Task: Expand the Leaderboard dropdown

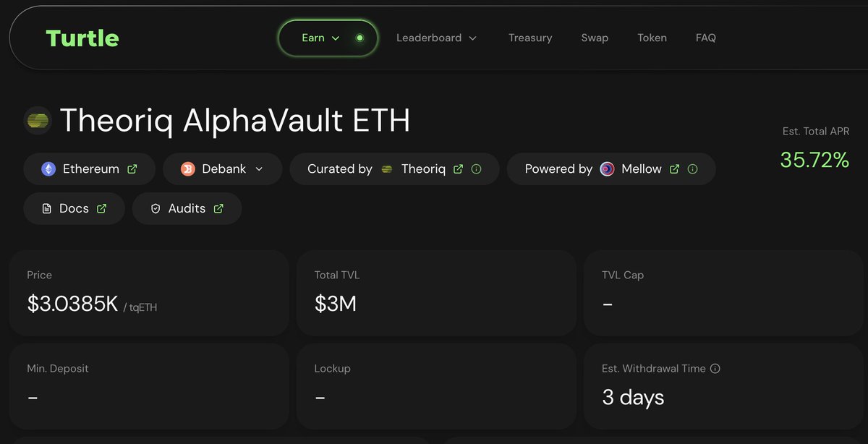Action: [436, 38]
